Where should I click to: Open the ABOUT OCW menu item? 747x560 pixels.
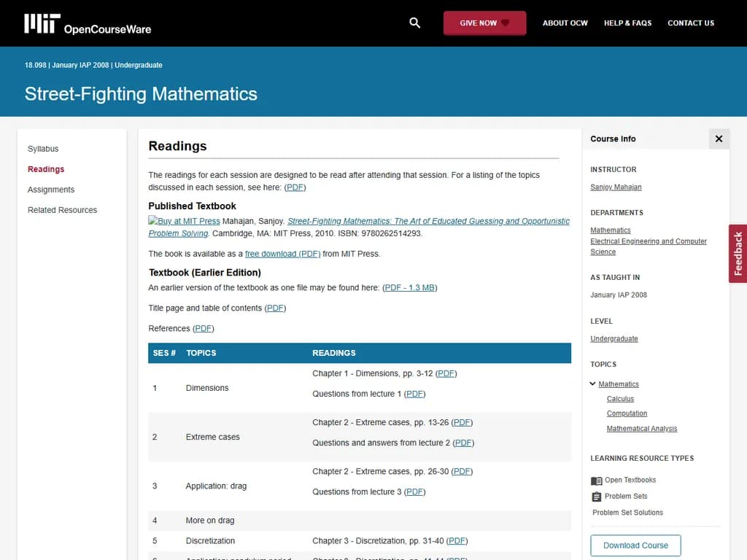[565, 23]
